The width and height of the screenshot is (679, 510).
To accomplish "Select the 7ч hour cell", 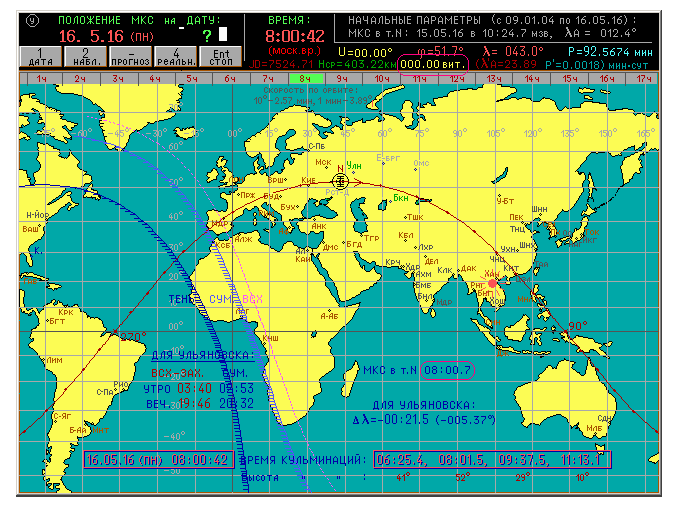I will (269, 78).
